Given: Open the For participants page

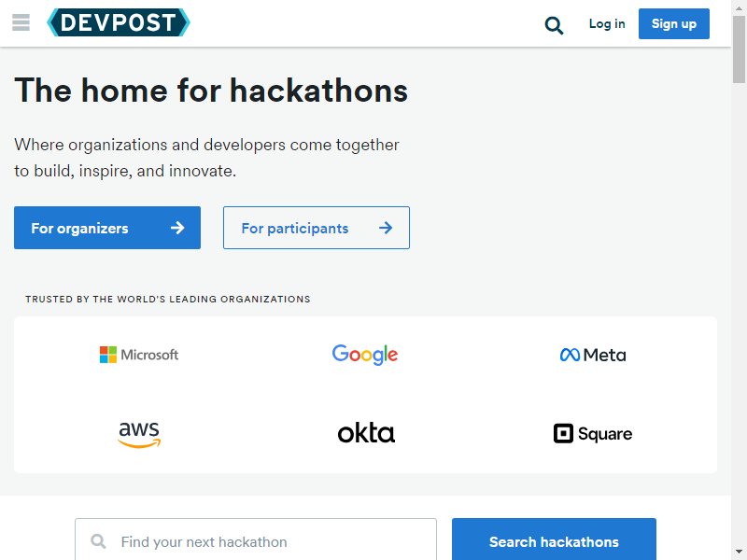Looking at the screenshot, I should tap(317, 228).
